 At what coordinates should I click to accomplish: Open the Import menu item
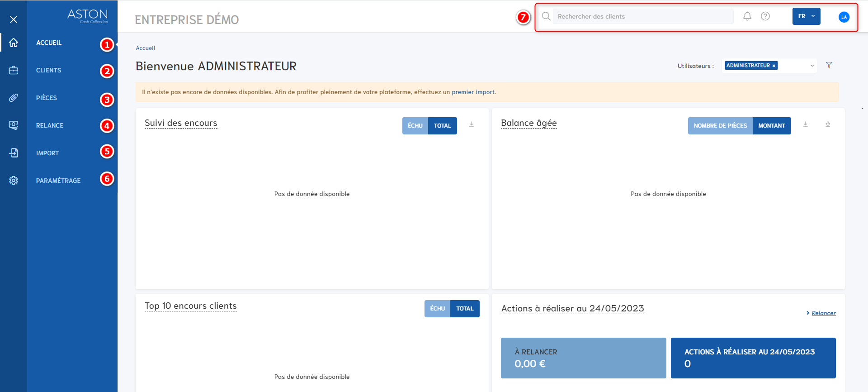(x=47, y=153)
